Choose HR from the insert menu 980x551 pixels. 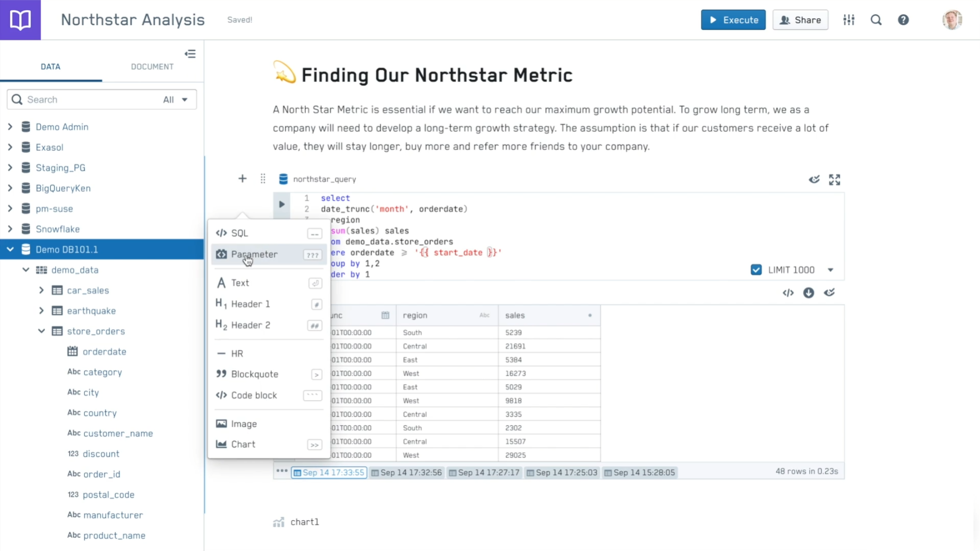pos(269,353)
